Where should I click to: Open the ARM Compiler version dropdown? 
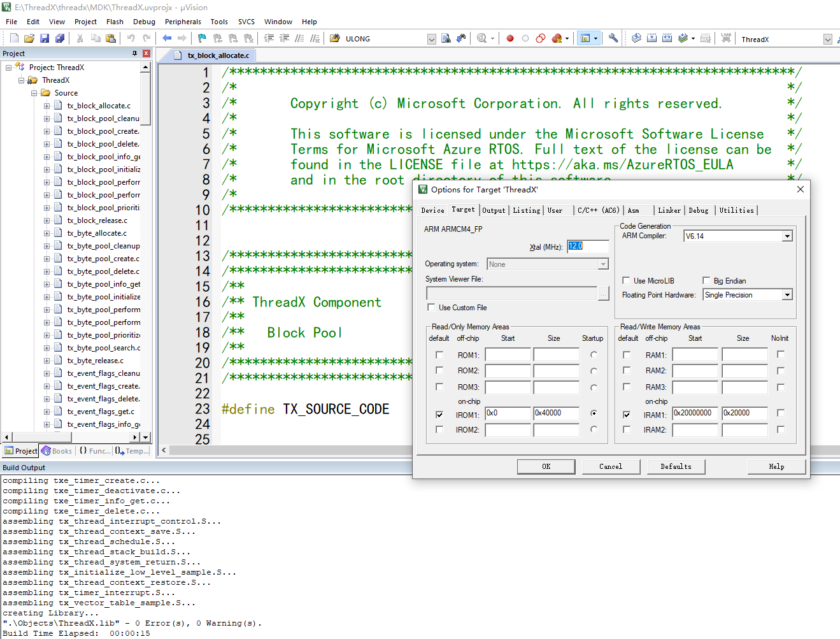click(787, 236)
